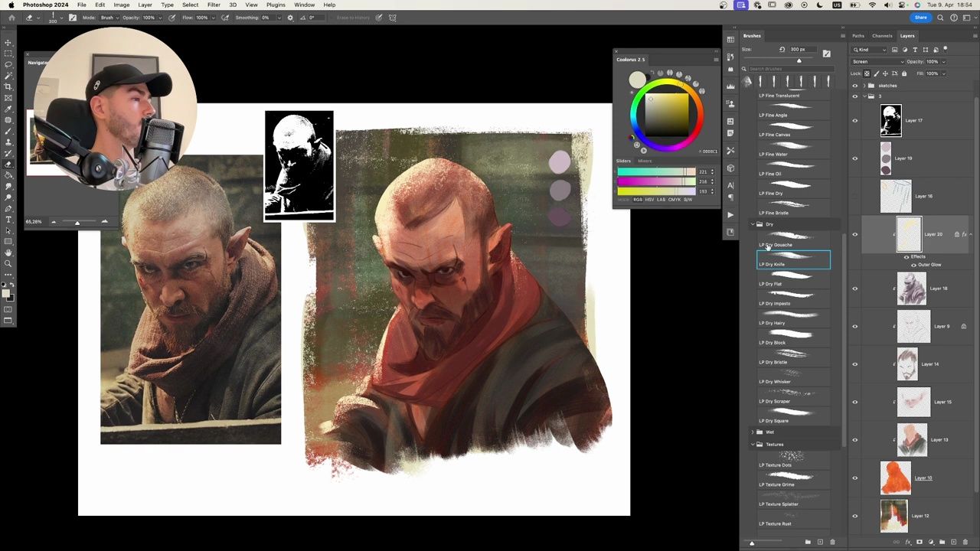Viewport: 980px width, 551px height.
Task: Open the Screen blend mode dropdown
Action: (x=877, y=61)
